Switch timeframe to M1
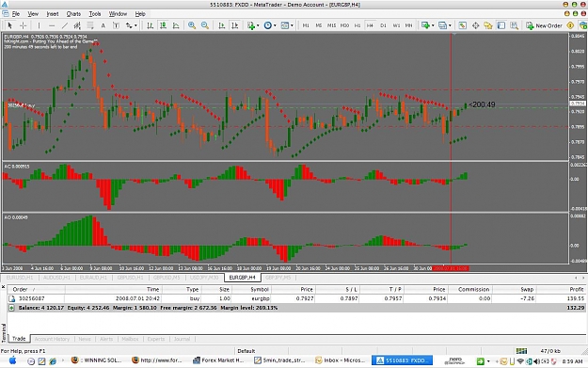588x368 pixels. (306, 25)
